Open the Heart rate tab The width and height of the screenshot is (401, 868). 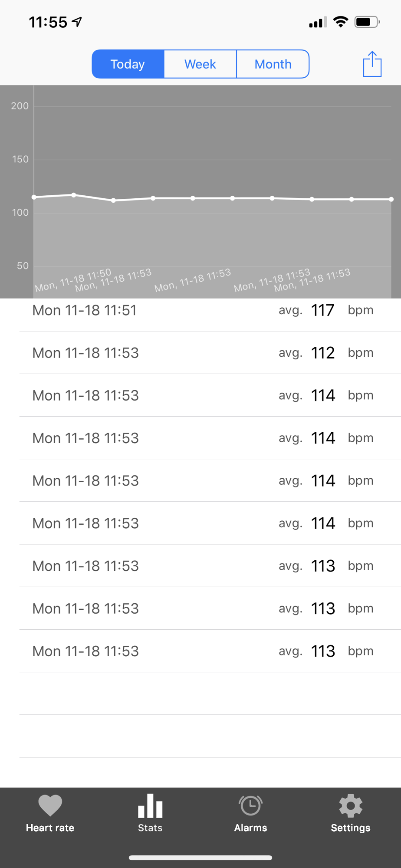(50, 813)
